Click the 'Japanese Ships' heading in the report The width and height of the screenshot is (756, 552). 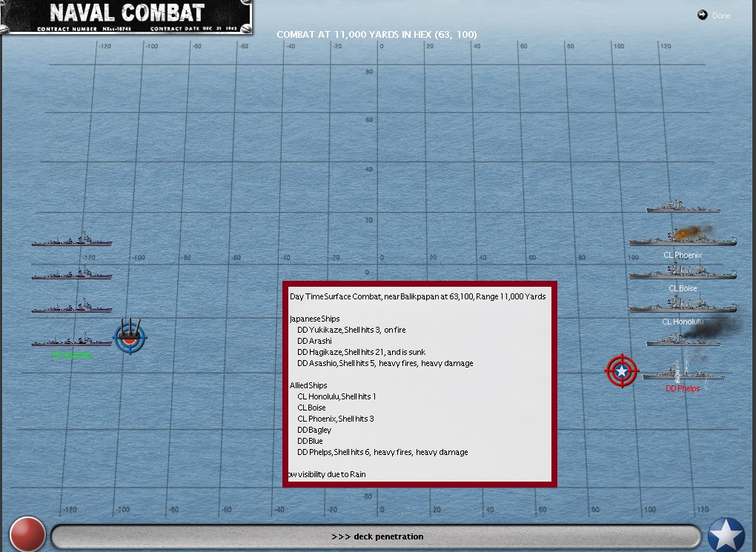[x=314, y=319]
